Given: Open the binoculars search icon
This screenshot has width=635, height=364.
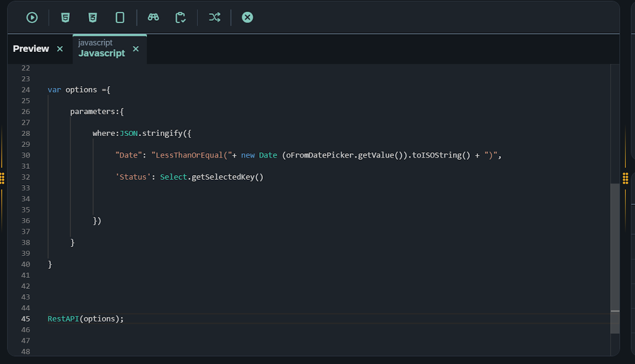Looking at the screenshot, I should pos(153,17).
